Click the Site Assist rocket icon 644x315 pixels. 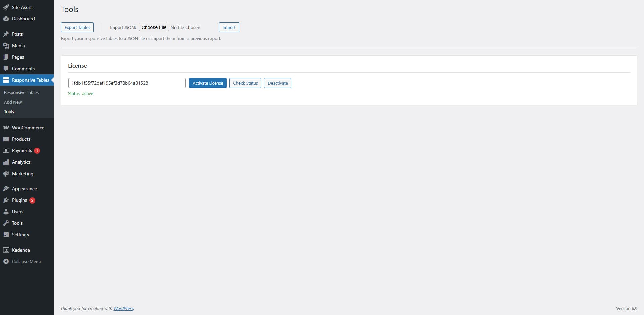tap(6, 7)
